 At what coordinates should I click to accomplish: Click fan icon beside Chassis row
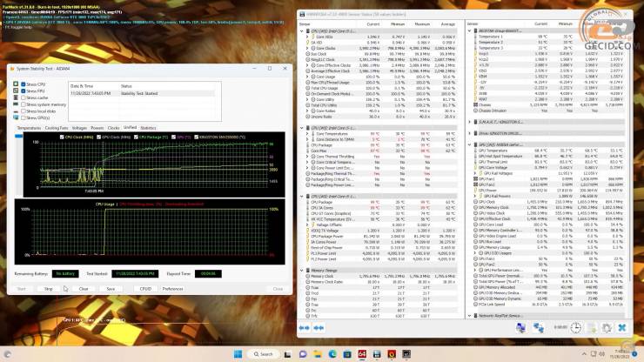pyautogui.click(x=476, y=104)
